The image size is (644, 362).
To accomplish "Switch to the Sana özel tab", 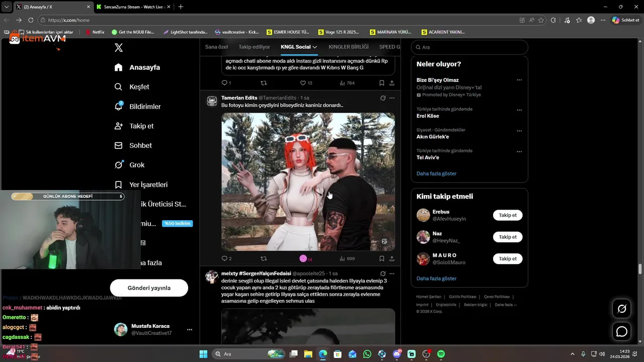I will click(x=216, y=47).
